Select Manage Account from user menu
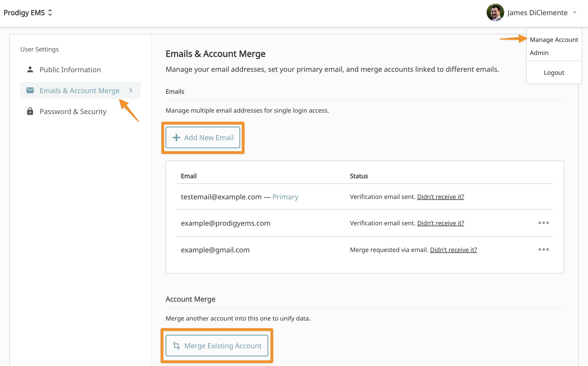The image size is (588, 366). tap(554, 40)
